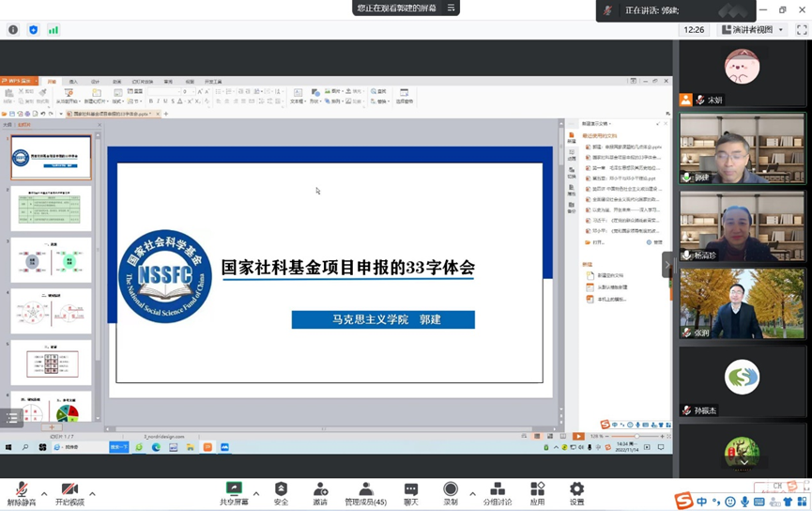This screenshot has width=812, height=511.
Task: Click the Invite participants icon
Action: click(320, 492)
